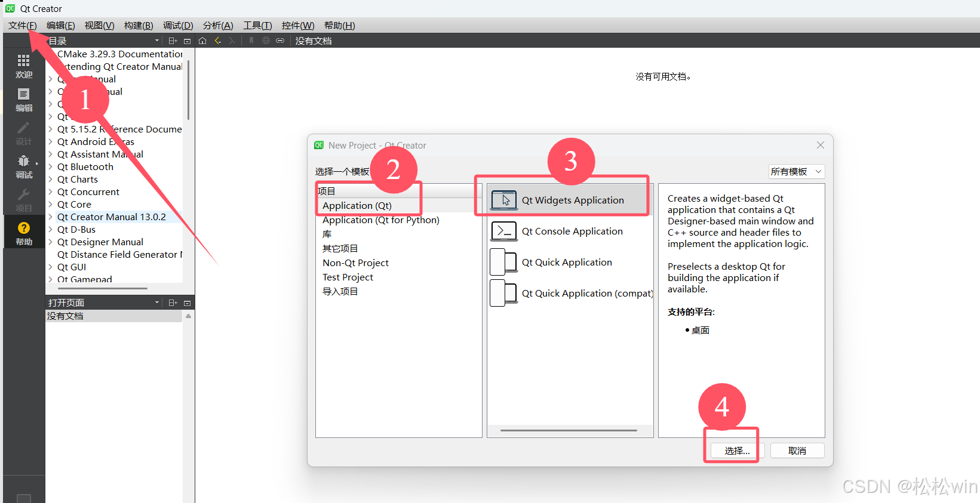Click the bookmark icon in help toolbar
The width and height of the screenshot is (980, 503).
coord(251,41)
